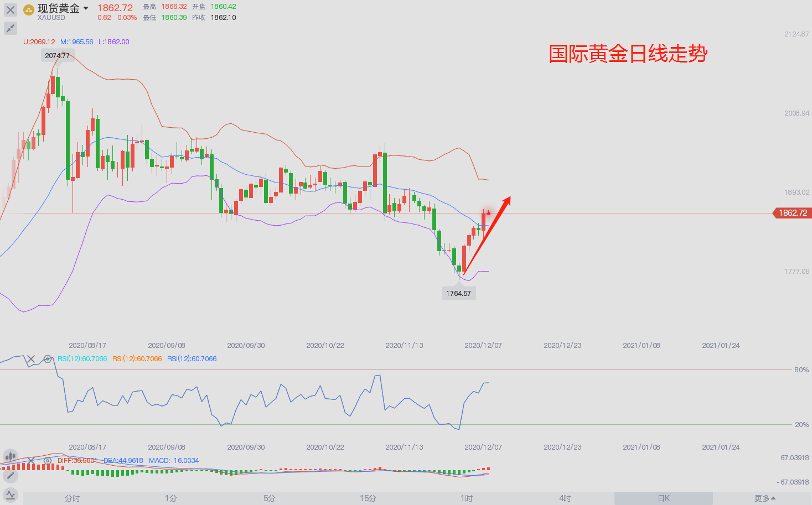
Task: Switch to the 分时 timeframe
Action: coord(73,498)
